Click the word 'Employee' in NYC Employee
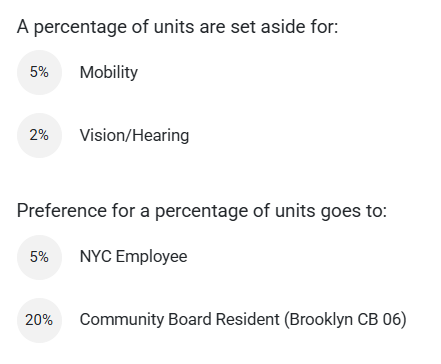 [x=152, y=257]
